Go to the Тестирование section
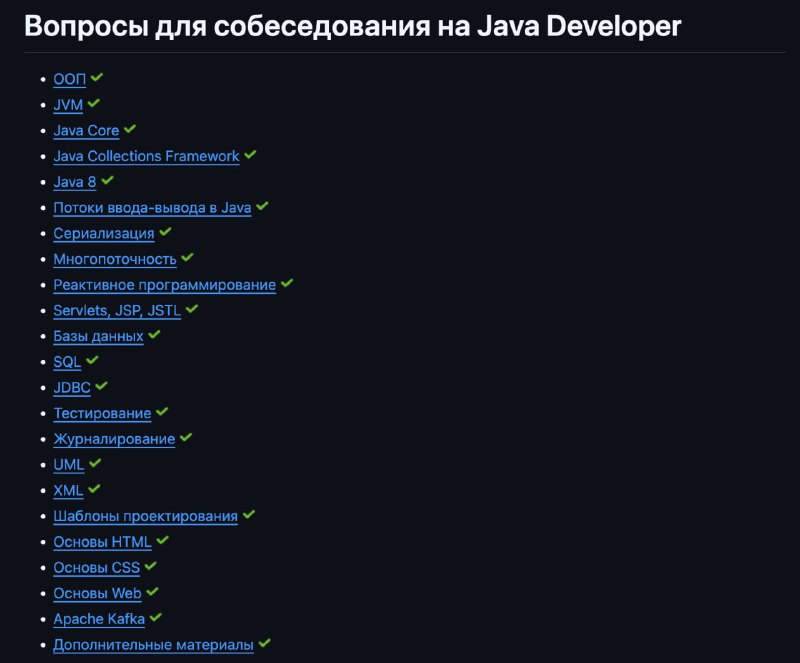800x663 pixels. pos(103,413)
